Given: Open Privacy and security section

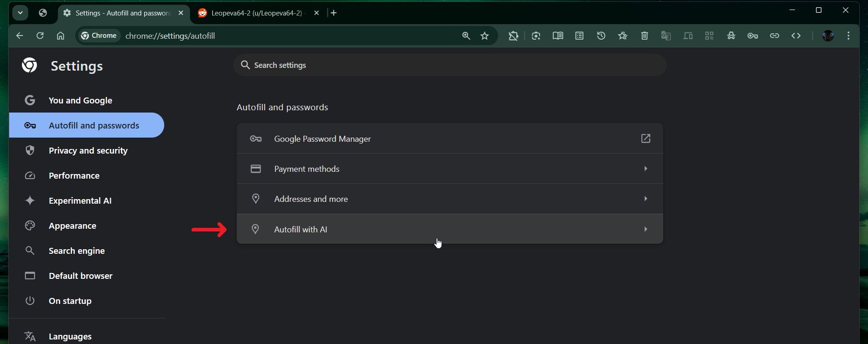Looking at the screenshot, I should coord(88,151).
